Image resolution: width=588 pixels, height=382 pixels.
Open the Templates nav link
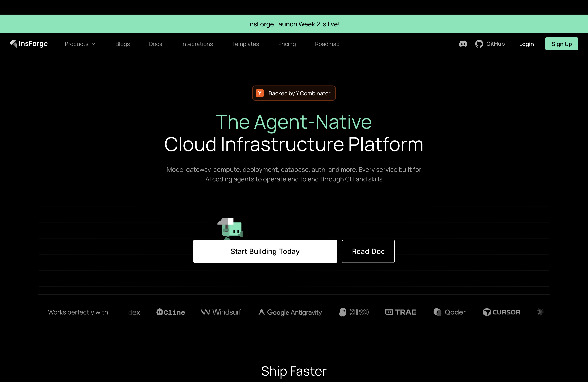coord(245,44)
